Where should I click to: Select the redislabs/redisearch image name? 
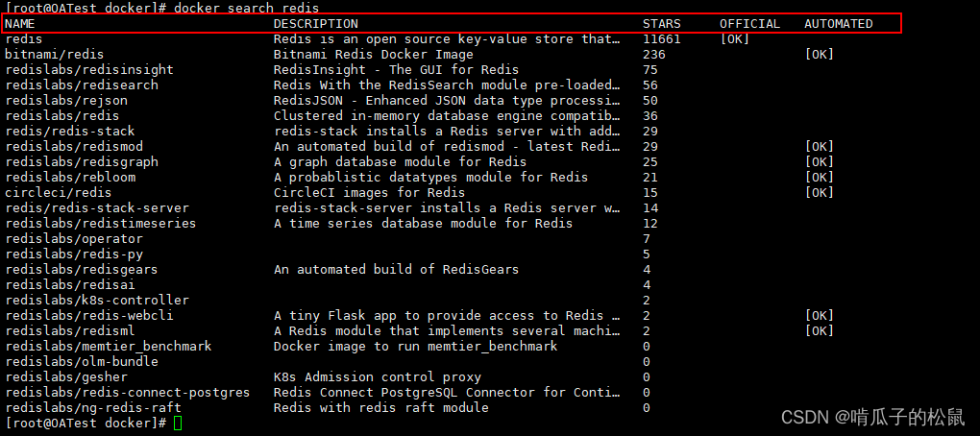(x=82, y=85)
